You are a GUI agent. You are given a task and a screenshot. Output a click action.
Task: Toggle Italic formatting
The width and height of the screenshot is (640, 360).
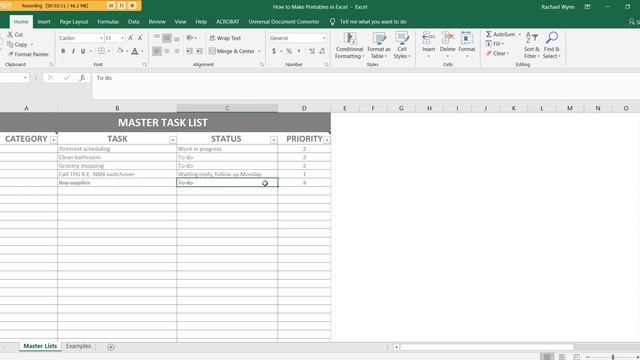pos(73,51)
